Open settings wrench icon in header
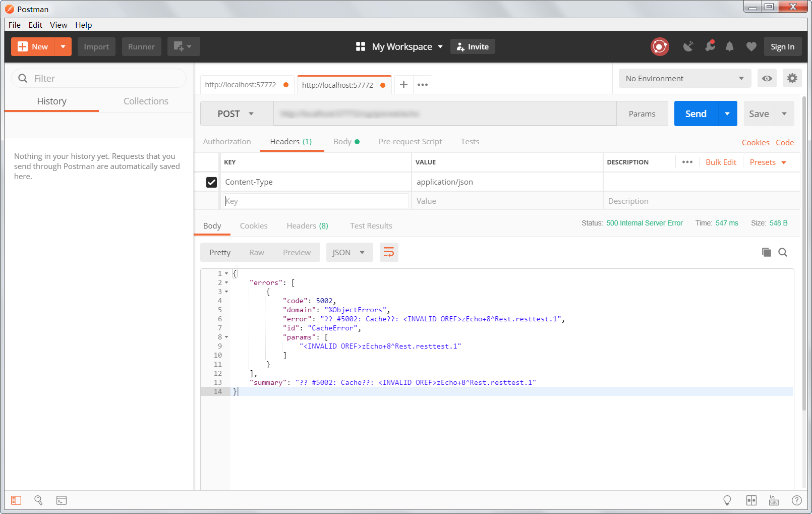Viewport: 812px width, 514px height. 710,46
